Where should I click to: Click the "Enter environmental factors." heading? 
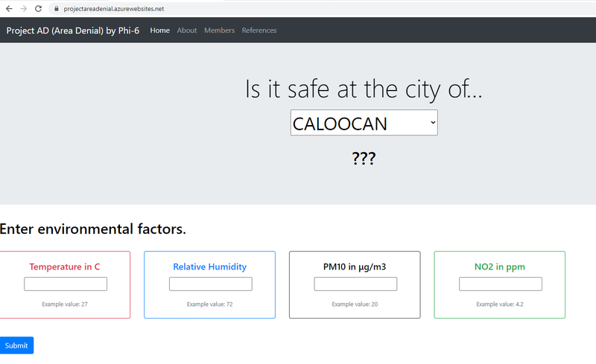tap(92, 229)
